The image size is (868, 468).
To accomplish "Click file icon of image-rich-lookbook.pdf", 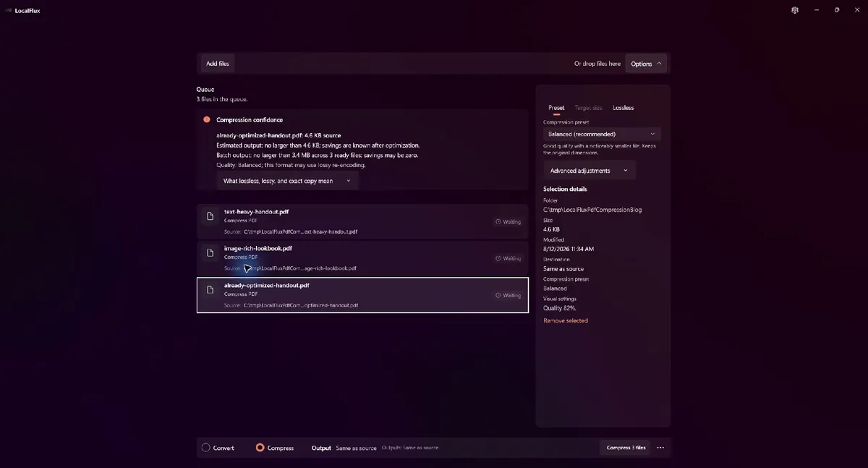I will point(210,253).
